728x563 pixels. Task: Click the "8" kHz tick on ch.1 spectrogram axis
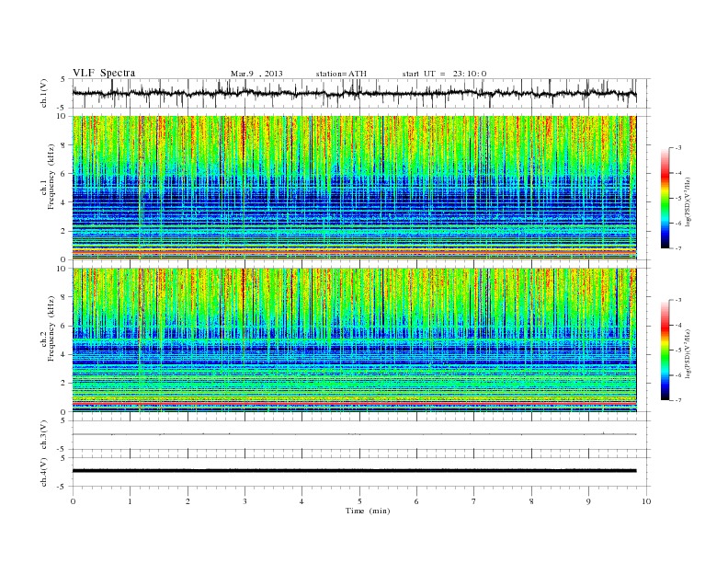(x=63, y=145)
